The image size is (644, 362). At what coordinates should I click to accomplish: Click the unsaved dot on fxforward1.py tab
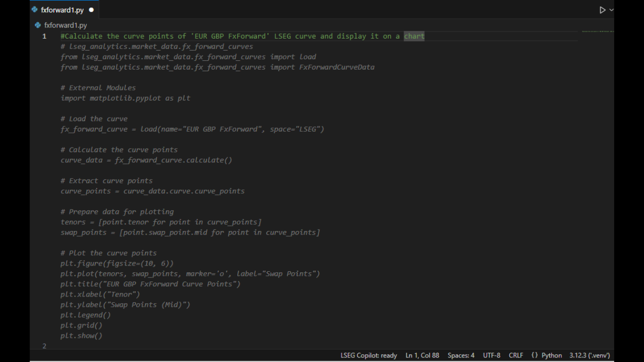pyautogui.click(x=91, y=10)
